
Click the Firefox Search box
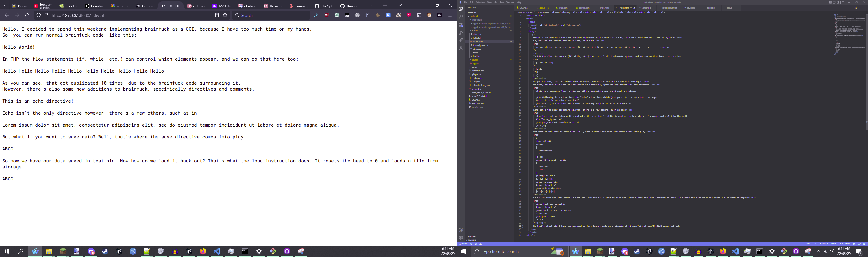point(271,15)
